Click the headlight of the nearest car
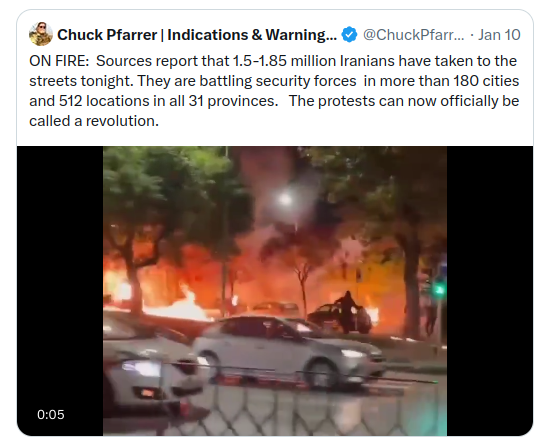 tap(142, 368)
